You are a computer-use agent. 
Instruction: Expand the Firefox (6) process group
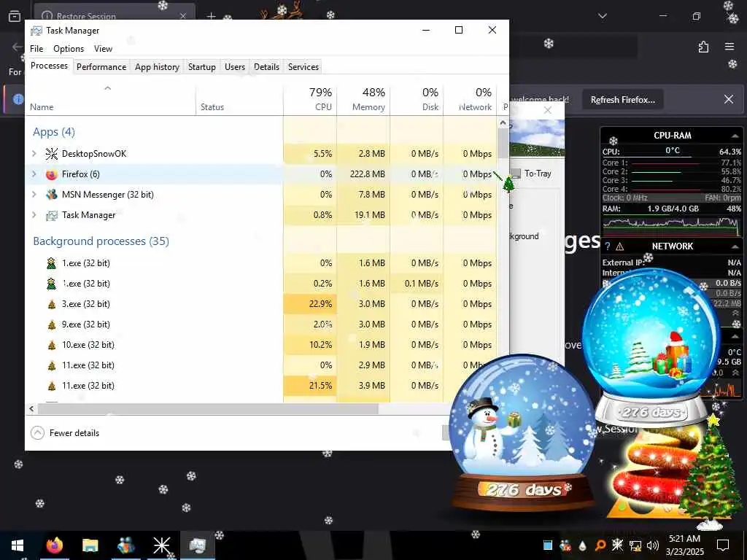point(34,174)
